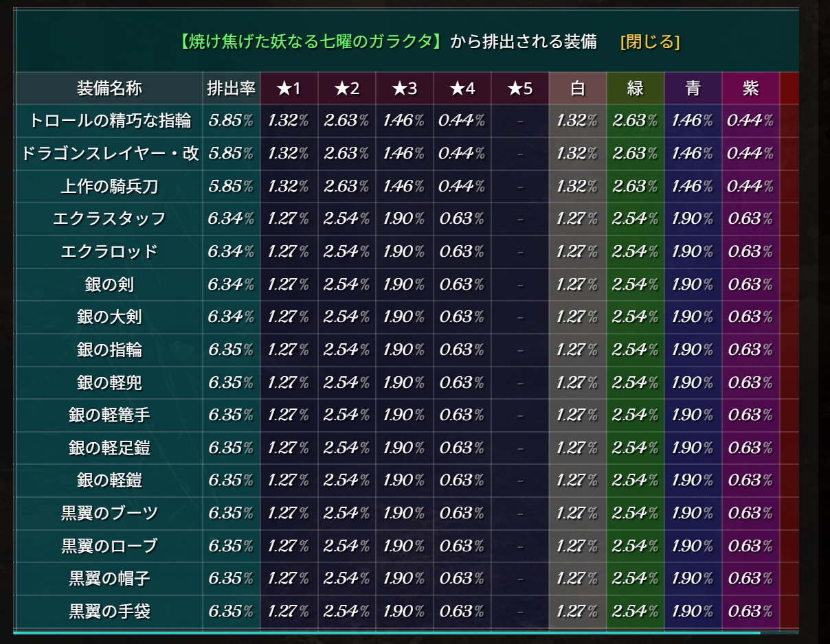Select the 黒翼のブーツ equipment row
Image resolution: width=830 pixels, height=644 pixels.
tap(109, 513)
